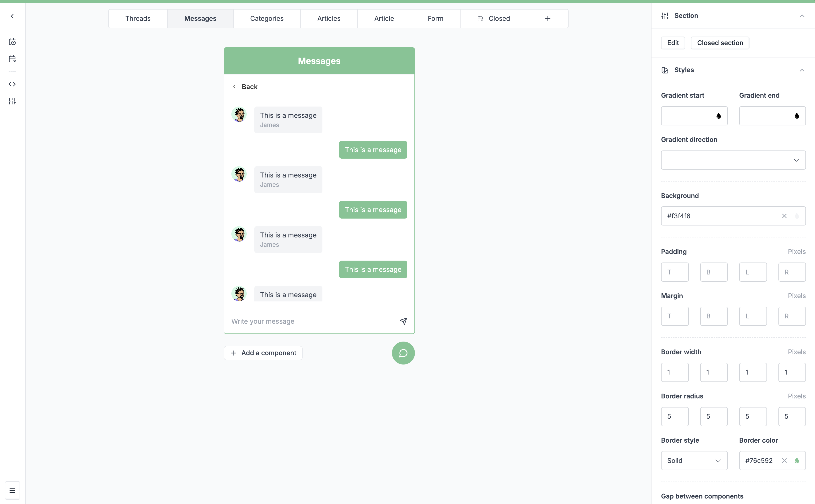Click the send/paper plane icon in message input
Image resolution: width=815 pixels, height=504 pixels.
tap(403, 321)
